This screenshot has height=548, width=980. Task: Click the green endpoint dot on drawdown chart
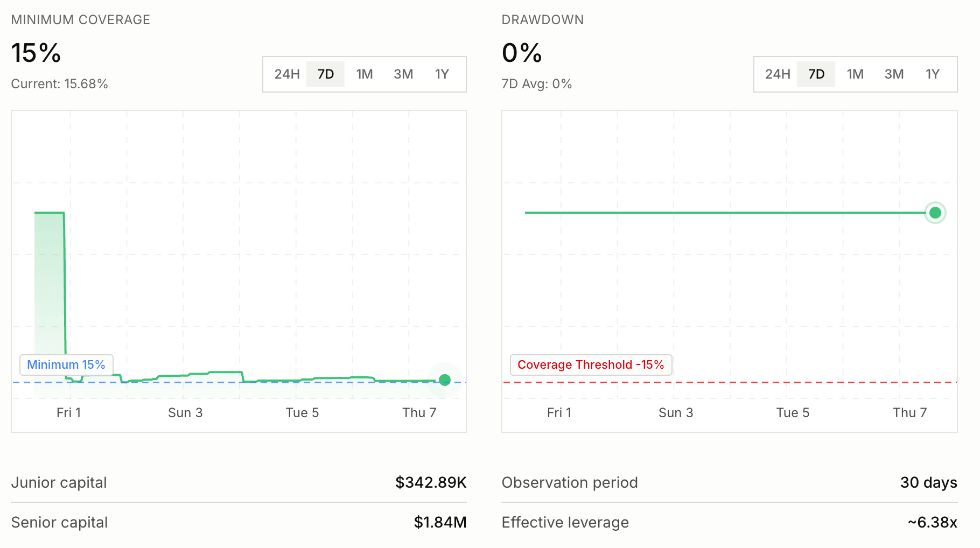(935, 213)
